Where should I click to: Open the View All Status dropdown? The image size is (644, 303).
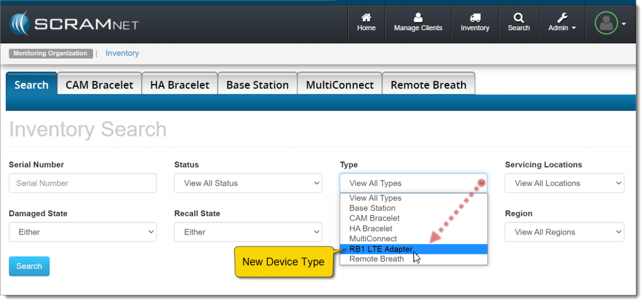(248, 183)
